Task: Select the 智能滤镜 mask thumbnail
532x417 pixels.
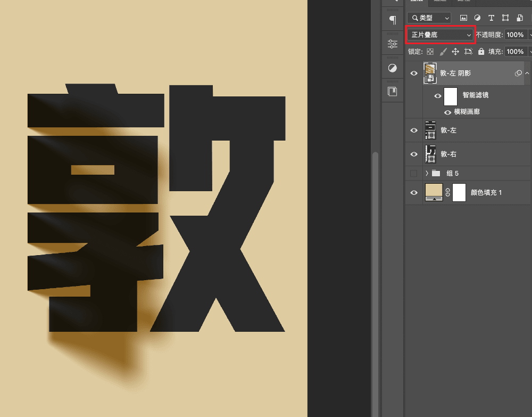Action: click(451, 96)
